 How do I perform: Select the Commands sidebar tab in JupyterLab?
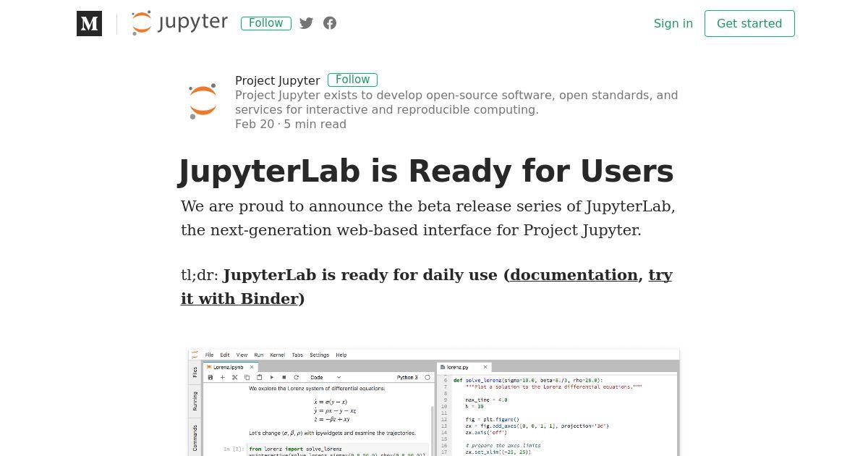click(x=195, y=437)
